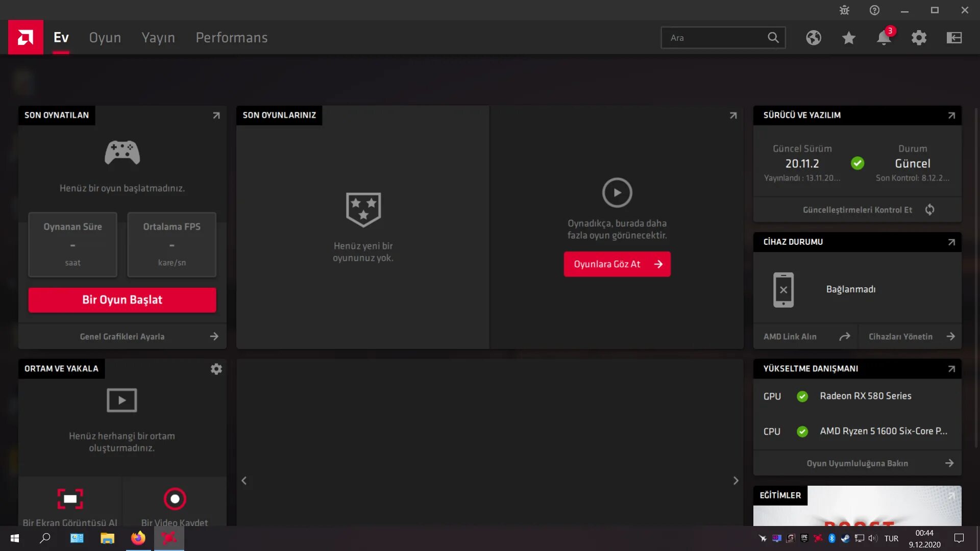
Task: Click the bug report icon
Action: (x=844, y=10)
